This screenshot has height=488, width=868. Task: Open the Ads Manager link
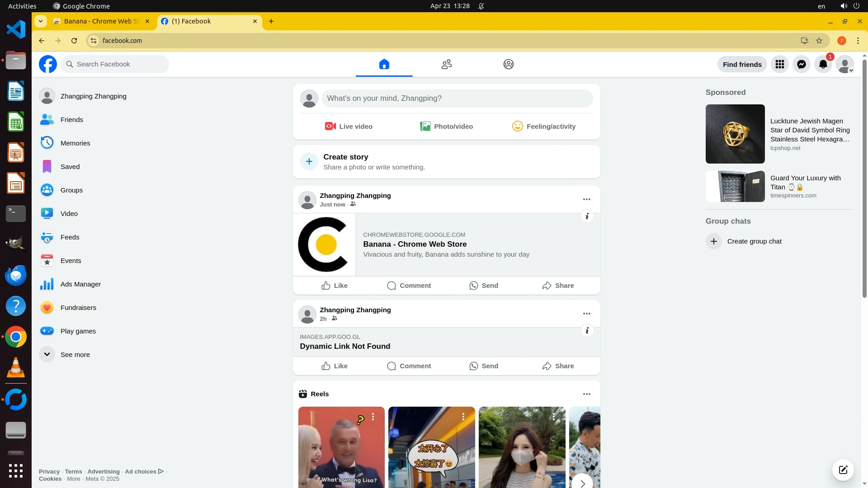pyautogui.click(x=80, y=284)
